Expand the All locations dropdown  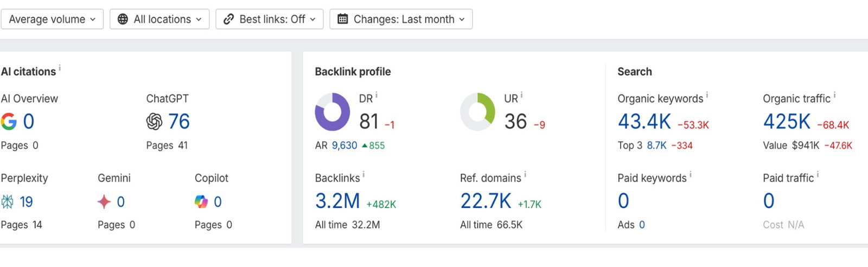pos(159,19)
